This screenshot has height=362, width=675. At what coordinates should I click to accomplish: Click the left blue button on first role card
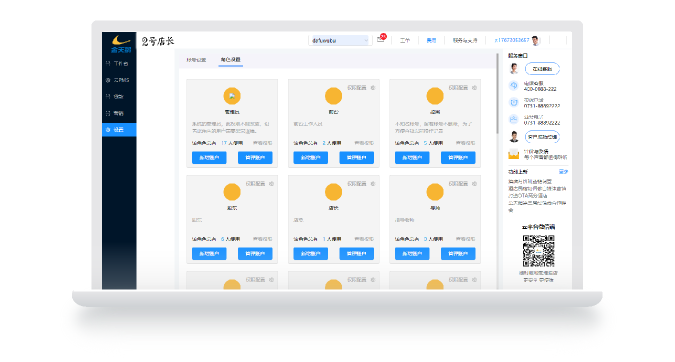coord(209,158)
